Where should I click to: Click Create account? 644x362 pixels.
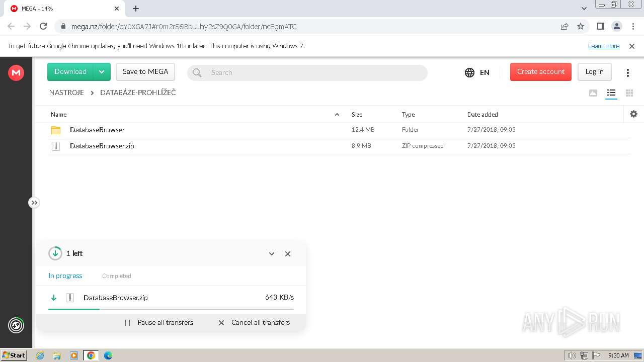pos(541,71)
